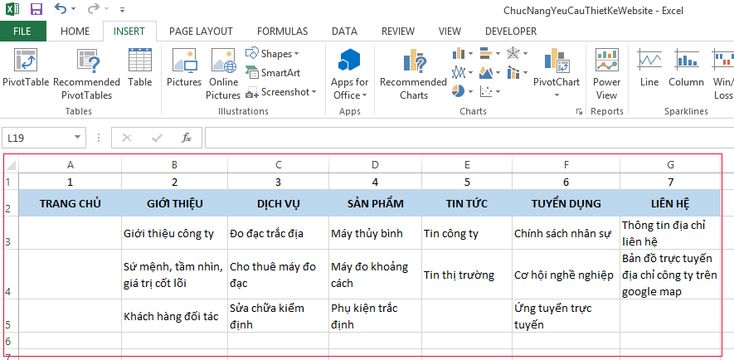Insert a PivotTable

coord(25,68)
